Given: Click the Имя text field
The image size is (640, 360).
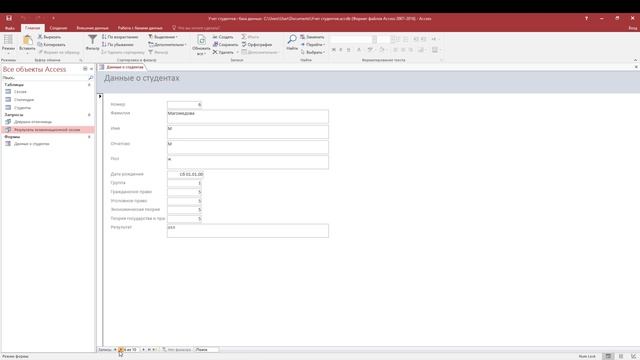Looking at the screenshot, I should click(x=248, y=131).
